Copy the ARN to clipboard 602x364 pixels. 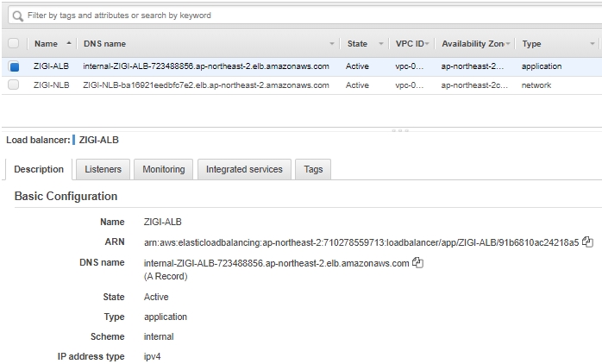587,242
